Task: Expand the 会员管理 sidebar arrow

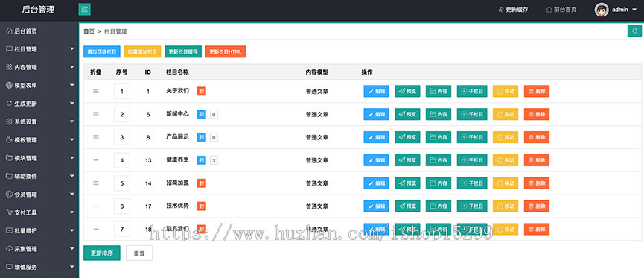Action: coord(72,194)
